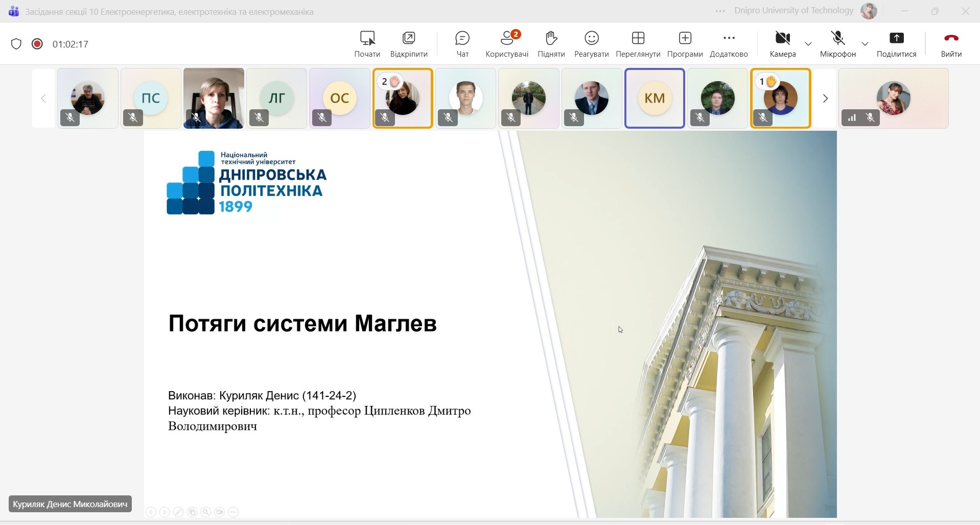Click the shield security icon

(x=16, y=44)
